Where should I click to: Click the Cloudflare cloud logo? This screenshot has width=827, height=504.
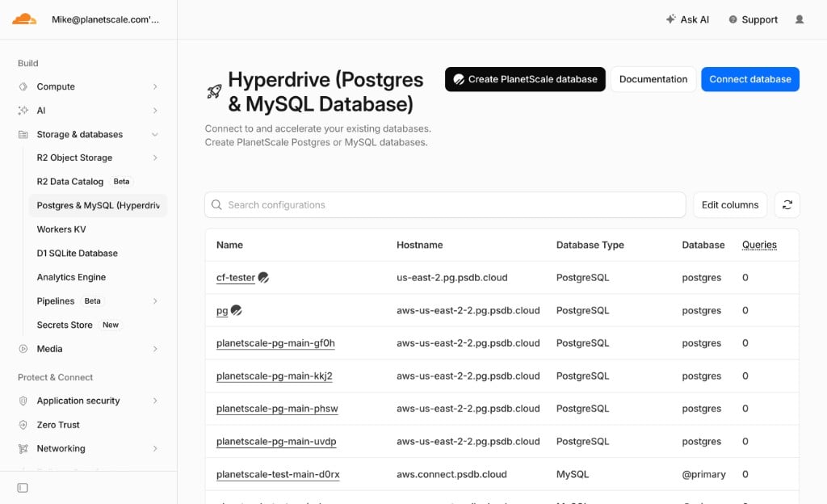(x=24, y=19)
